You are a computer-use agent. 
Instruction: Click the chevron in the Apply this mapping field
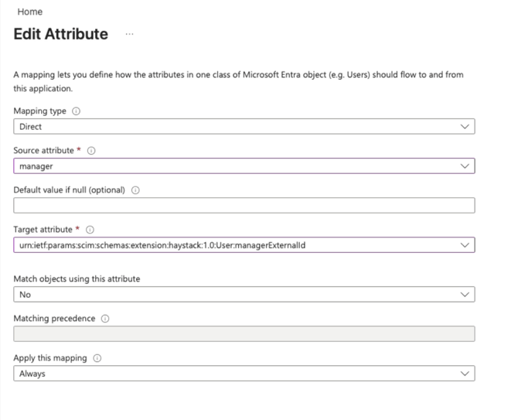click(x=464, y=374)
